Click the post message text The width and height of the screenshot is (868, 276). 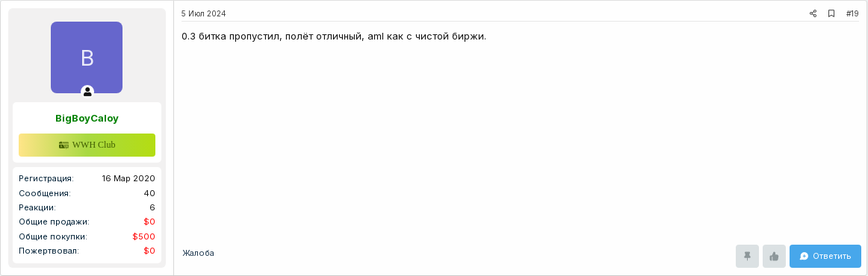click(x=334, y=37)
